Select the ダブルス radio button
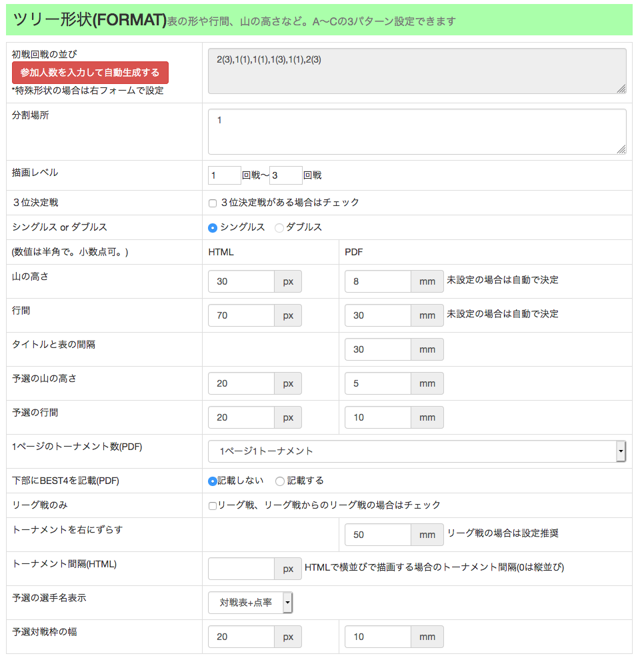The height and width of the screenshot is (662, 644). (279, 228)
